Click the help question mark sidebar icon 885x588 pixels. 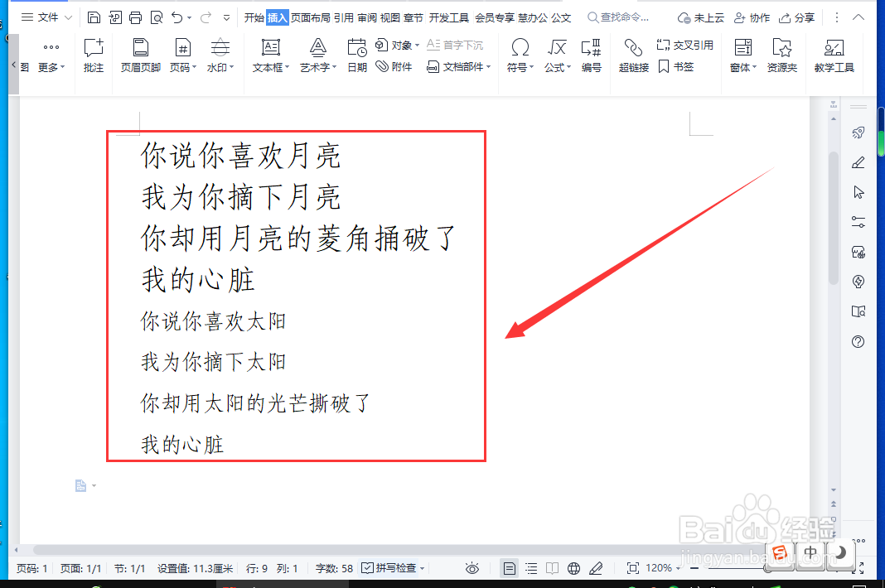point(858,341)
